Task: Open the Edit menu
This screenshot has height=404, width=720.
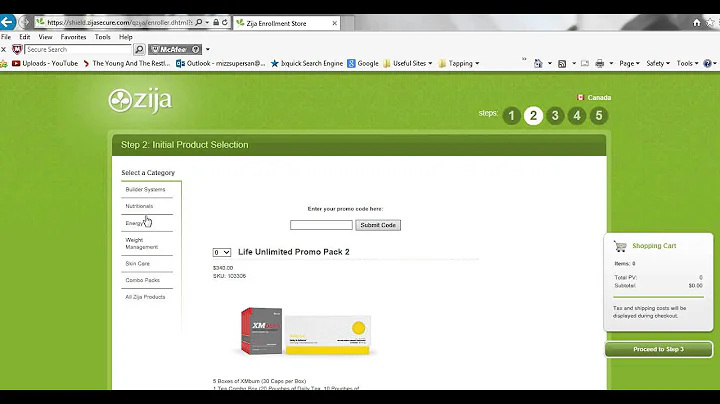Action: [x=24, y=37]
